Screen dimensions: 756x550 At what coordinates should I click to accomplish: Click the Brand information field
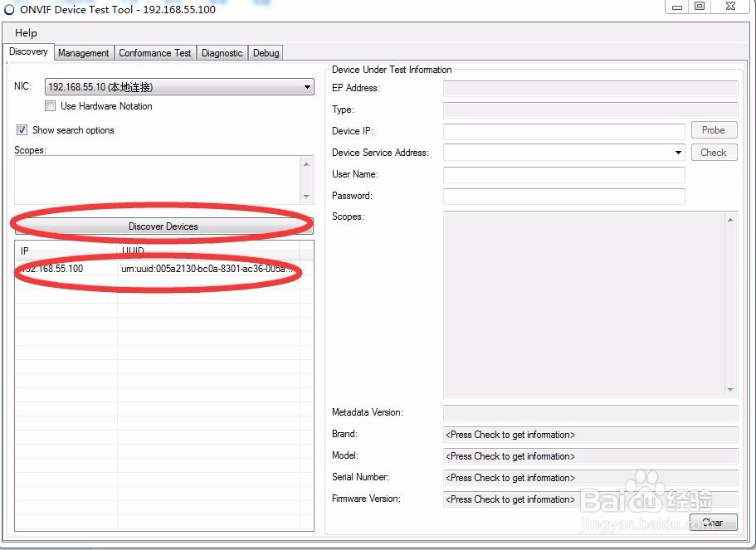pyautogui.click(x=591, y=435)
